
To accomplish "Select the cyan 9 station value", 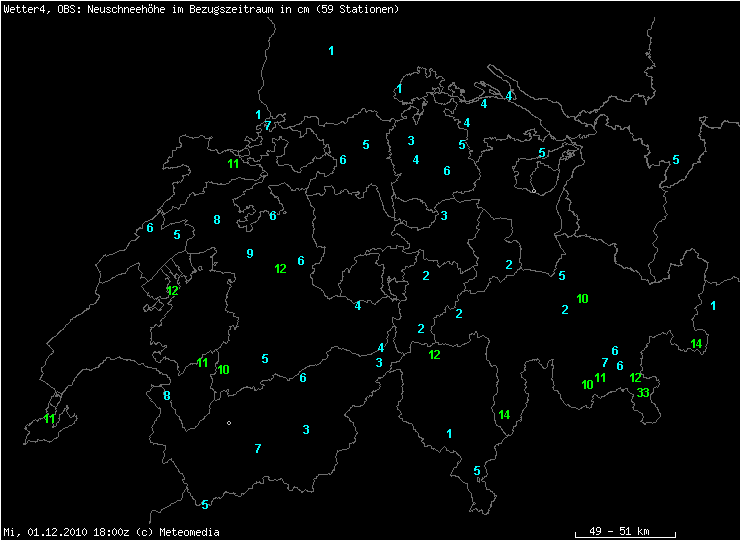I will 250,254.
